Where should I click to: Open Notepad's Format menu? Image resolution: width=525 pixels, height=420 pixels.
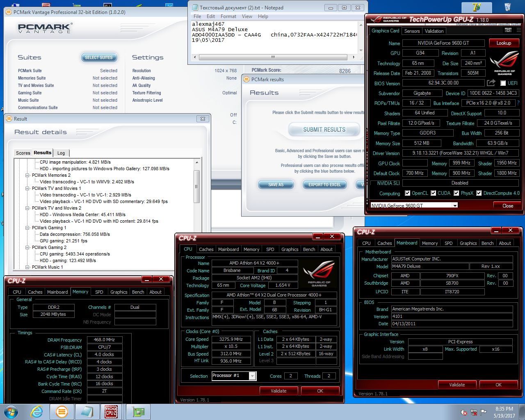[x=228, y=16]
